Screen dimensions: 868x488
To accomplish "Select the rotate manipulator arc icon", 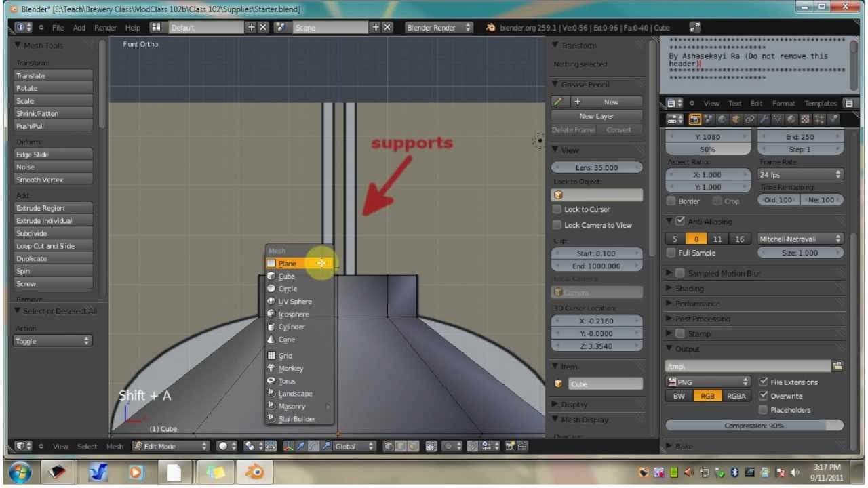I will (x=313, y=446).
